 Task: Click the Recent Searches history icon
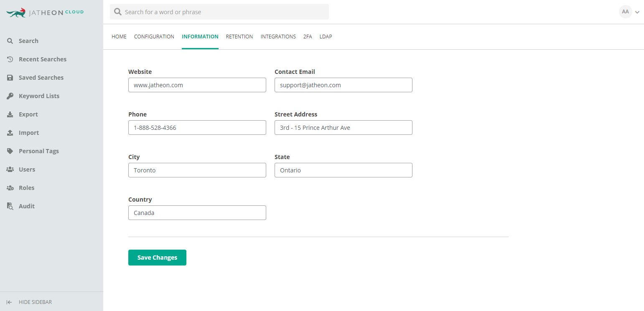coord(10,59)
